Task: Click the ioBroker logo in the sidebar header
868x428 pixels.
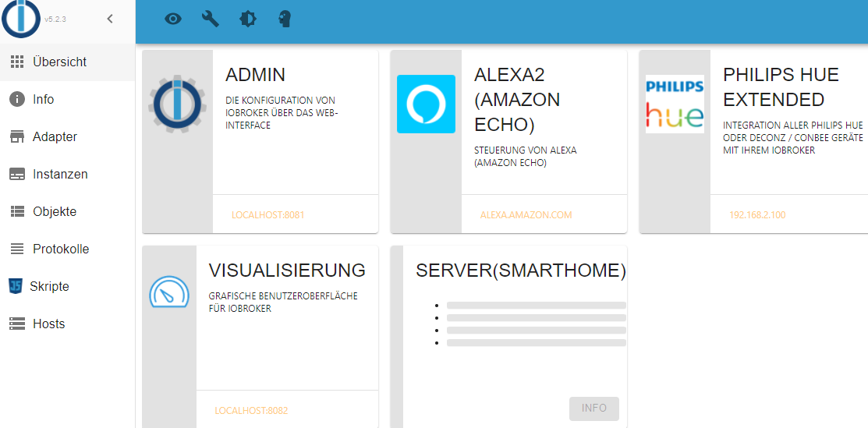Action: tap(21, 19)
